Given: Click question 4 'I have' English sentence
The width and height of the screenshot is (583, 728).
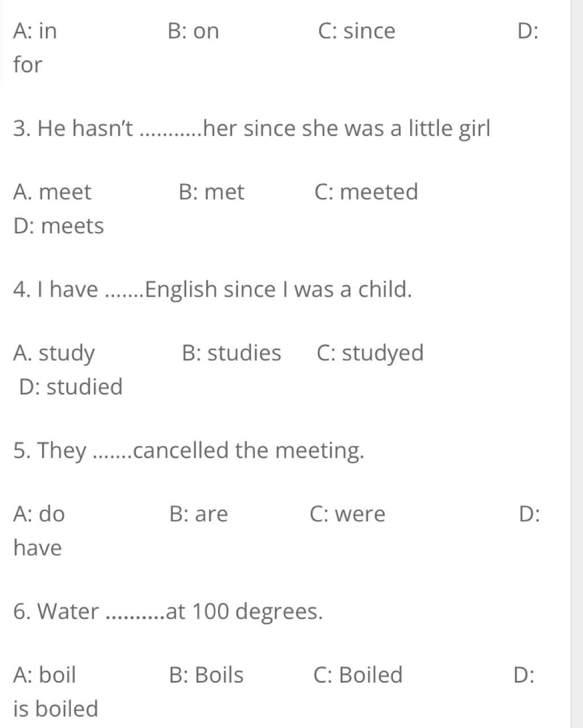Looking at the screenshot, I should pyautogui.click(x=212, y=290).
